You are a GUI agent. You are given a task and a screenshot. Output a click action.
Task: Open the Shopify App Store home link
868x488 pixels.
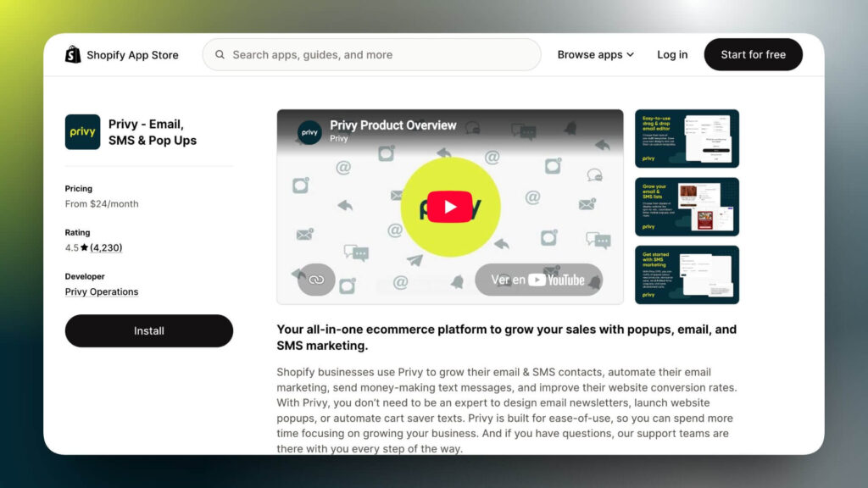[122, 55]
